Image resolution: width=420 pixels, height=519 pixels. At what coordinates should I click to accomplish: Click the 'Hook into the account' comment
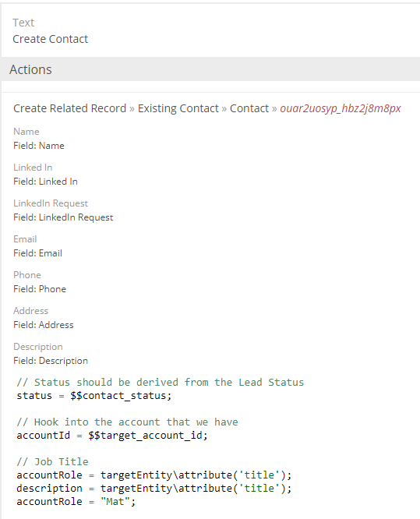pos(128,422)
